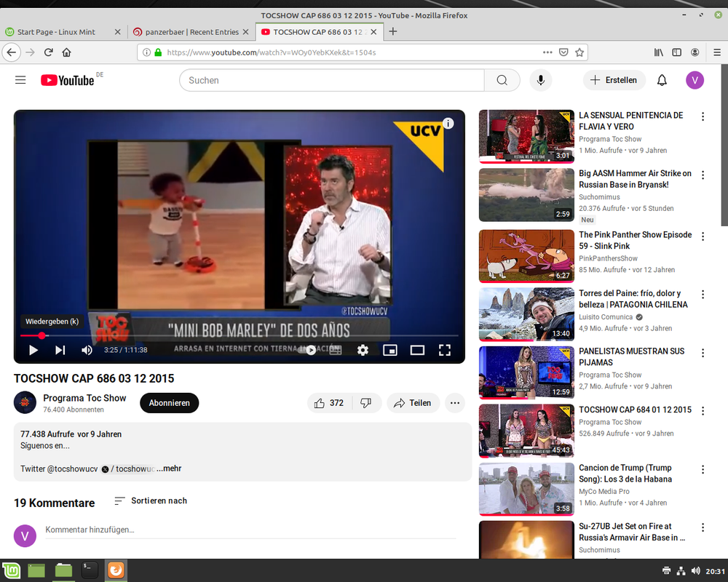Go back to previous page
Screen dimensions: 728x582
(x=12, y=52)
